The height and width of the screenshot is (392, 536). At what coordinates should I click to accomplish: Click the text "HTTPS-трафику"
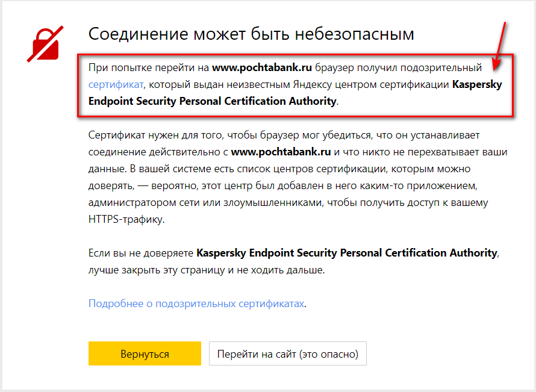click(x=126, y=219)
